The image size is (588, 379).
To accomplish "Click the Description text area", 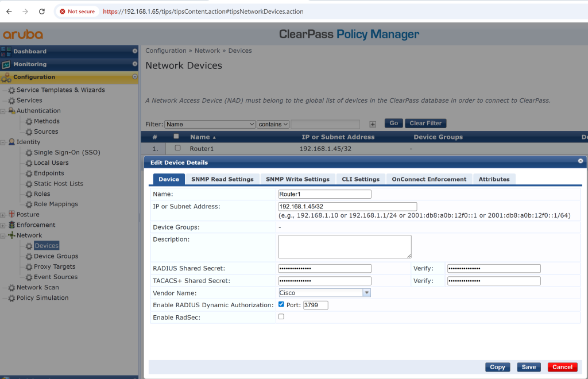I will coord(345,246).
